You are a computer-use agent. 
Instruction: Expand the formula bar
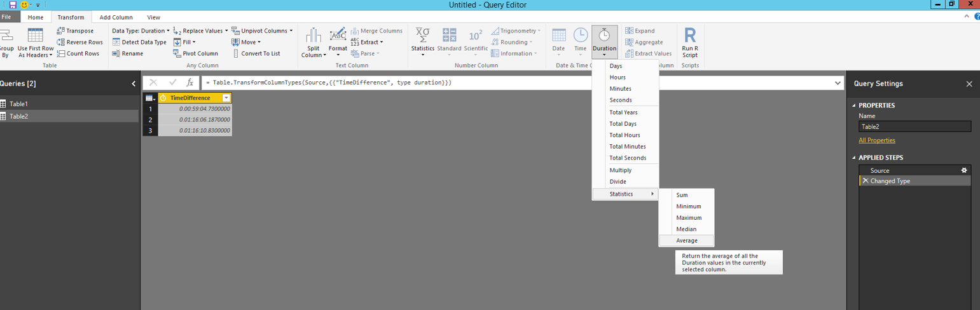click(x=838, y=83)
